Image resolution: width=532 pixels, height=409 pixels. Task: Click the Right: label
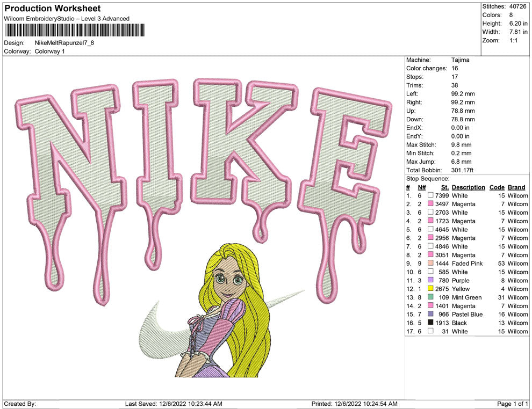[x=414, y=103]
